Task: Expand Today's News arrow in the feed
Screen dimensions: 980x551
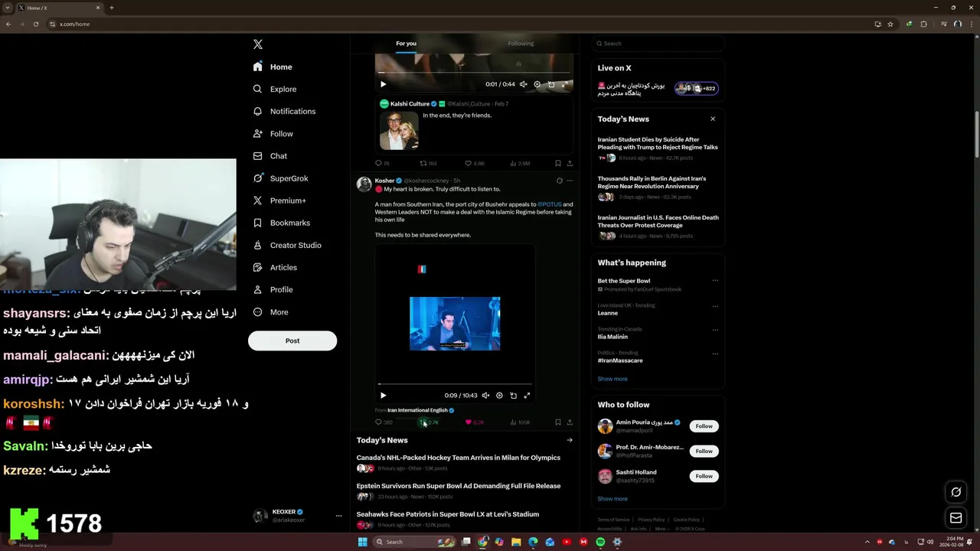Action: pyautogui.click(x=570, y=440)
